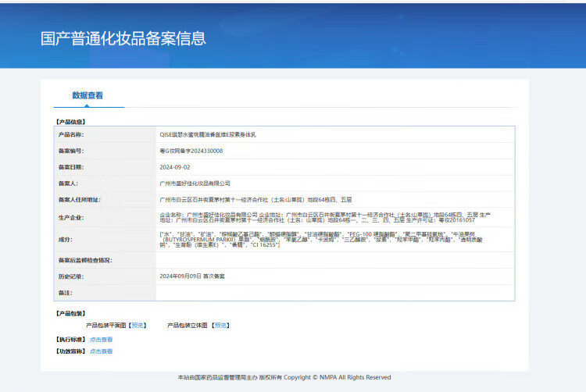Screen dimensions: 586x392
Task: Click the empty 备案后监督检查情况 cell
Action: pyautogui.click(x=334, y=260)
